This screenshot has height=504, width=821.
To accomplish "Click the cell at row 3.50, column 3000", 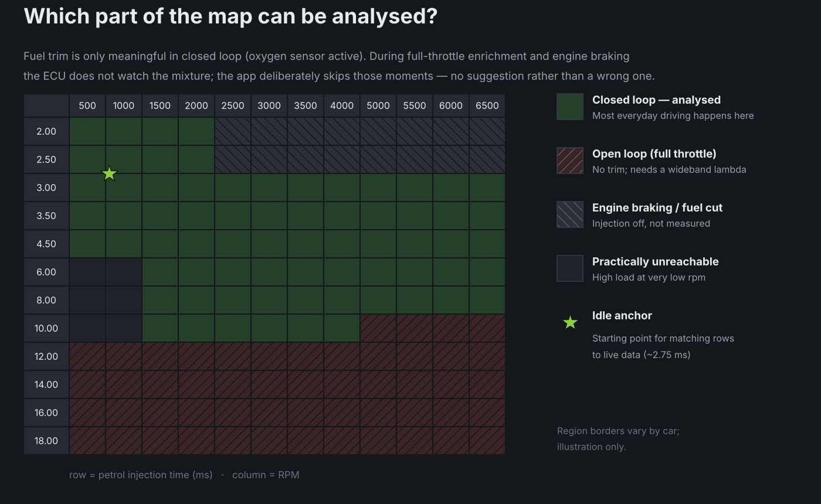I will point(269,216).
